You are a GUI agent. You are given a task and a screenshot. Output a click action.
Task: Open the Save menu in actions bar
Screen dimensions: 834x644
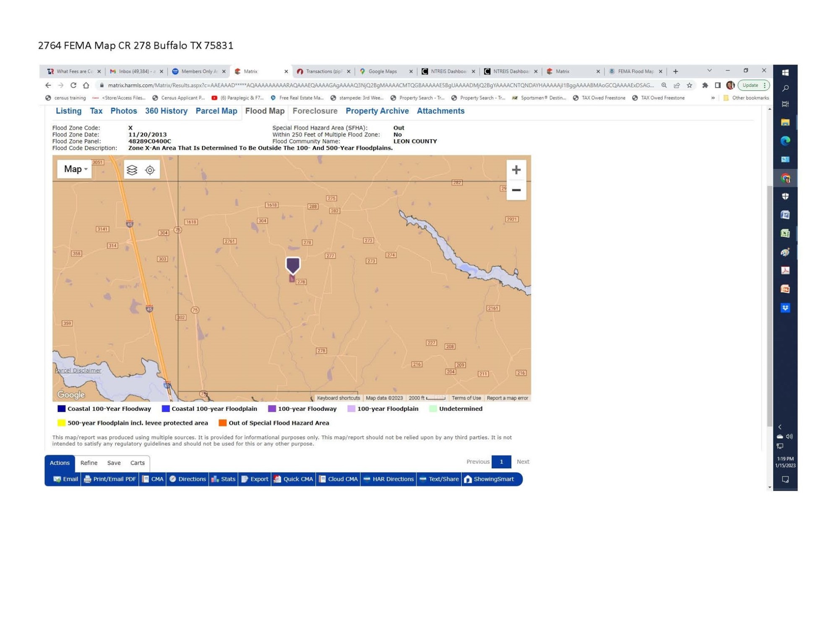point(114,462)
